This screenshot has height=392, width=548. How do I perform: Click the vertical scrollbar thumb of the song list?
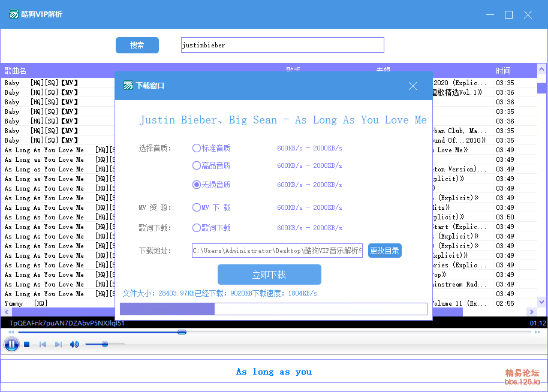click(x=542, y=88)
